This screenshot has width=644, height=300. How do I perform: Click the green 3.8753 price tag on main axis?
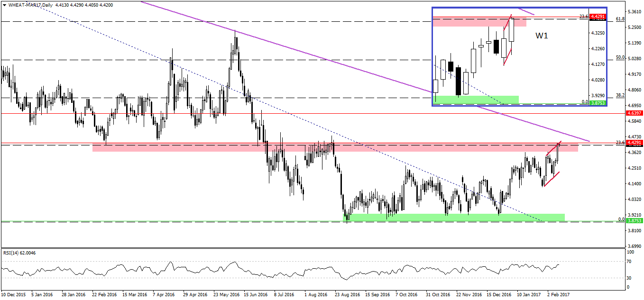[634, 221]
